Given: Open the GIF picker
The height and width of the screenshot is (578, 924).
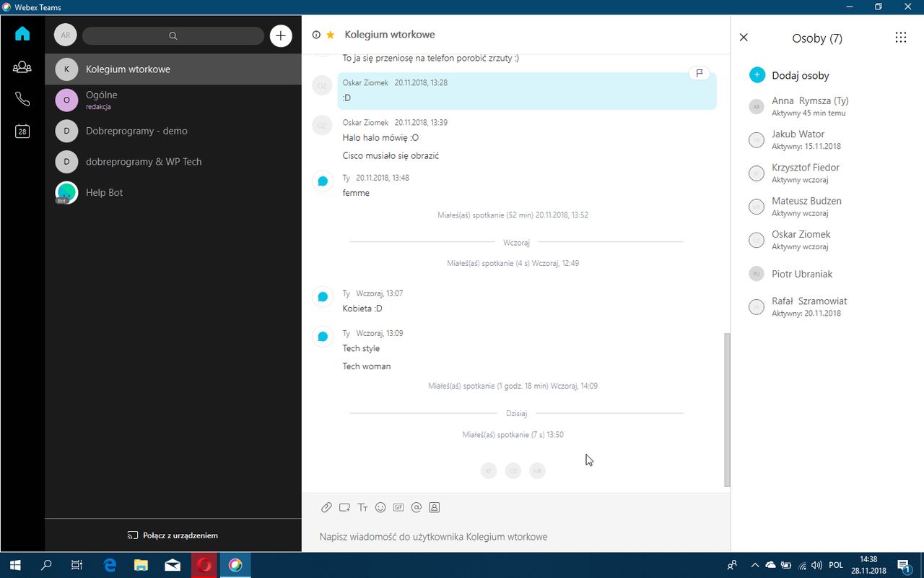Looking at the screenshot, I should tap(398, 507).
